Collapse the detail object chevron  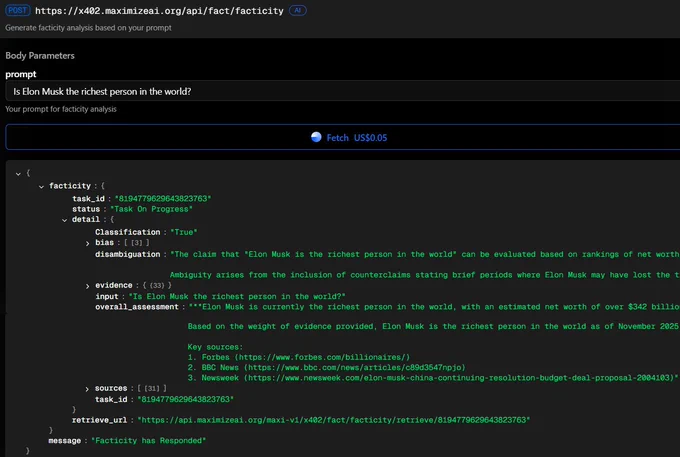point(64,220)
